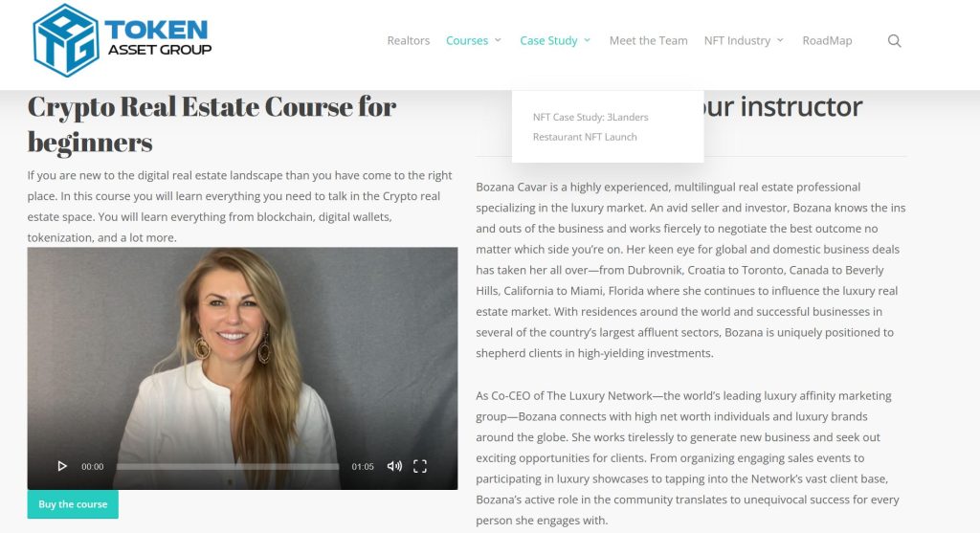Click the NFT Industry navigation label
This screenshot has height=533, width=980.
tap(737, 40)
